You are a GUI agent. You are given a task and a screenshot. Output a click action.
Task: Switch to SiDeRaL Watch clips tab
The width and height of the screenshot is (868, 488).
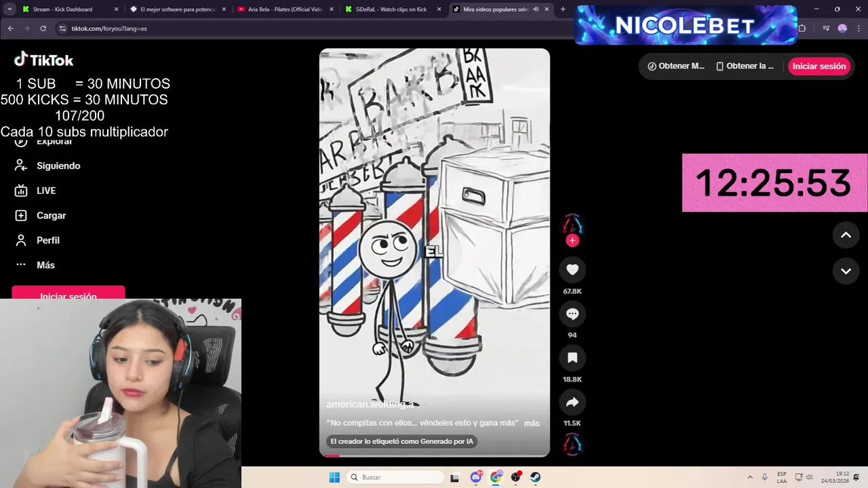(x=392, y=9)
